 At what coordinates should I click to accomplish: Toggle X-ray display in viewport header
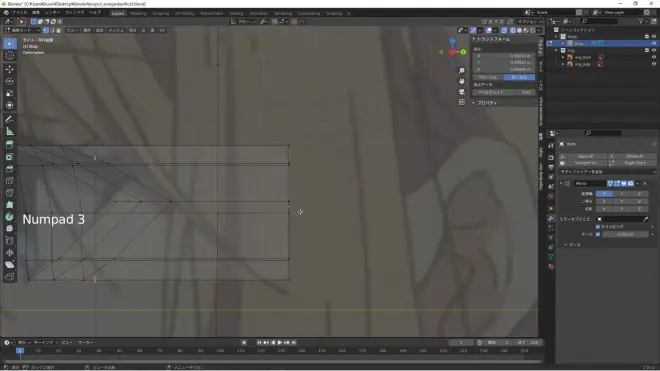click(504, 30)
